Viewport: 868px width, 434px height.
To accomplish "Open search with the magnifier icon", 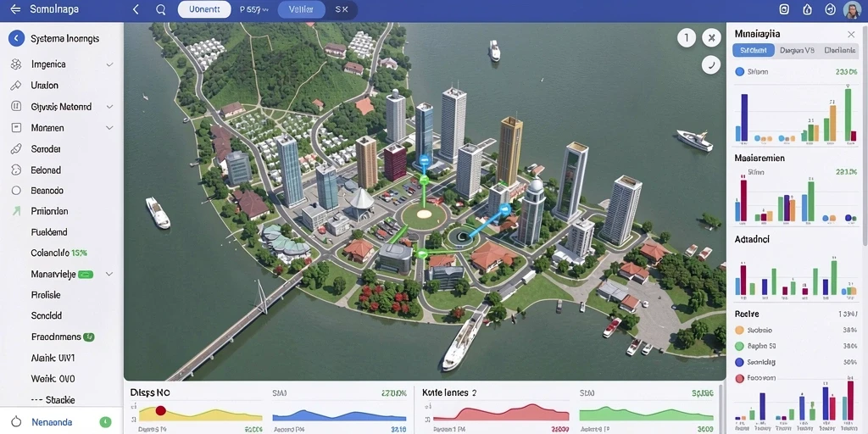I will pyautogui.click(x=160, y=9).
